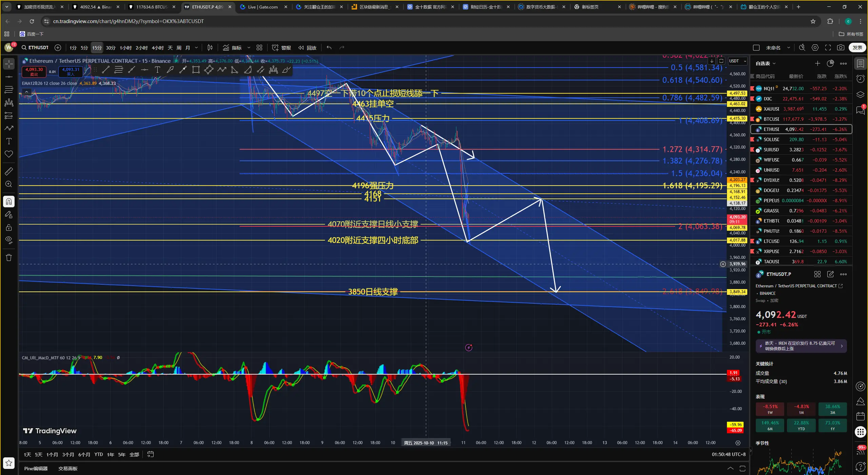The width and height of the screenshot is (868, 475).
Task: Open the USDT currency dropdown
Action: click(x=738, y=61)
